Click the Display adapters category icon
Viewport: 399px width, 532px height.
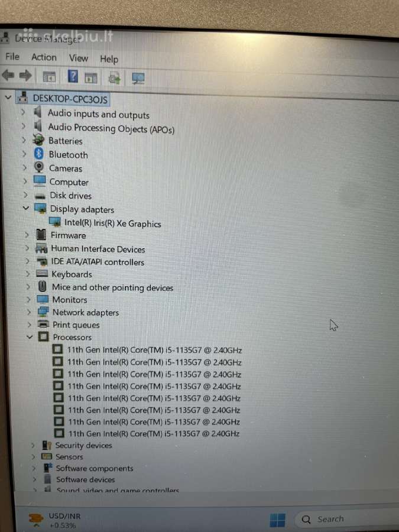point(40,208)
